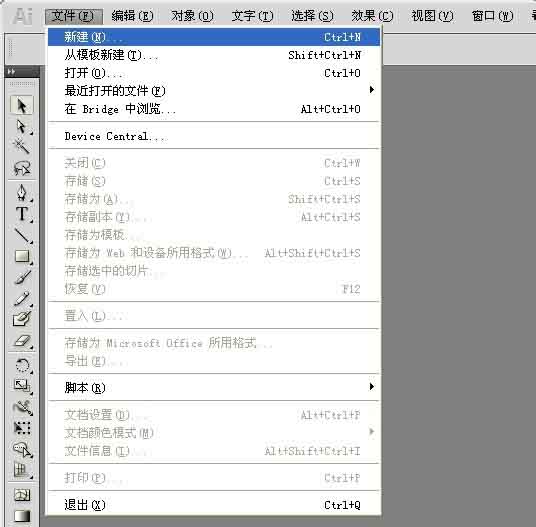
Task: Select the Blob Brush tool
Action: pyautogui.click(x=22, y=320)
